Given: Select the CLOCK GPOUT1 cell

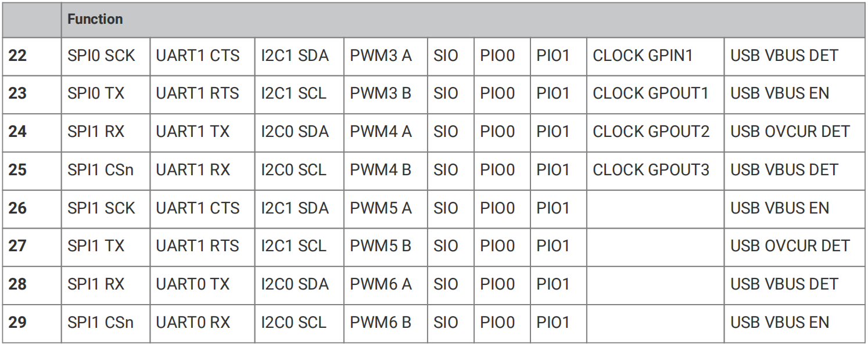Looking at the screenshot, I should point(655,94).
